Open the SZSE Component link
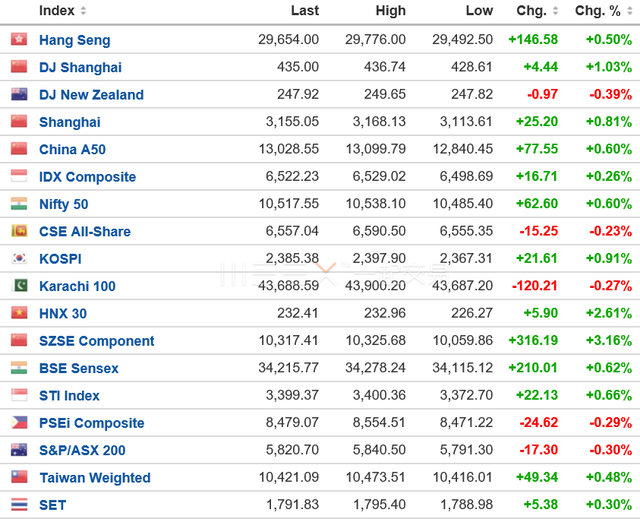The width and height of the screenshot is (640, 519). pyautogui.click(x=97, y=341)
